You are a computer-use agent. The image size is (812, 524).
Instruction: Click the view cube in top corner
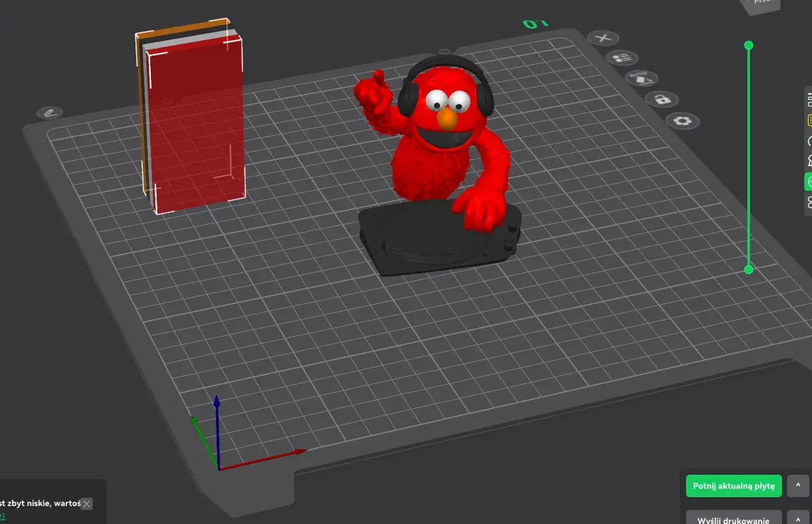pos(762,5)
